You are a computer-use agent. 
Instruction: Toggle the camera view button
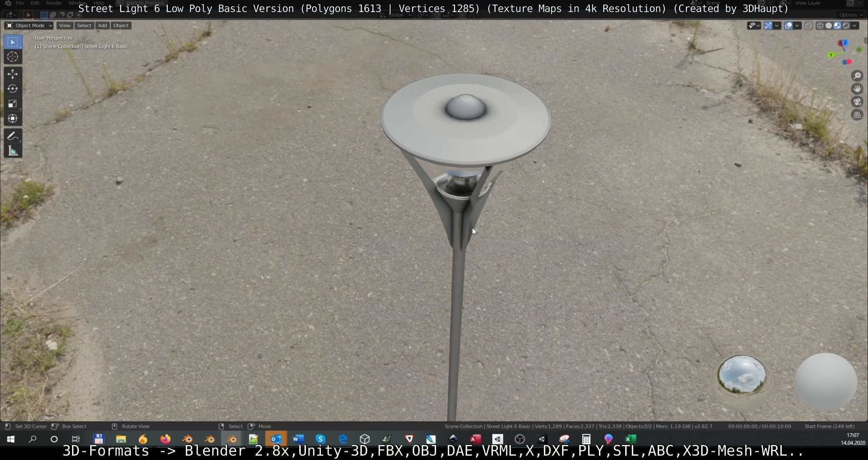[x=857, y=102]
